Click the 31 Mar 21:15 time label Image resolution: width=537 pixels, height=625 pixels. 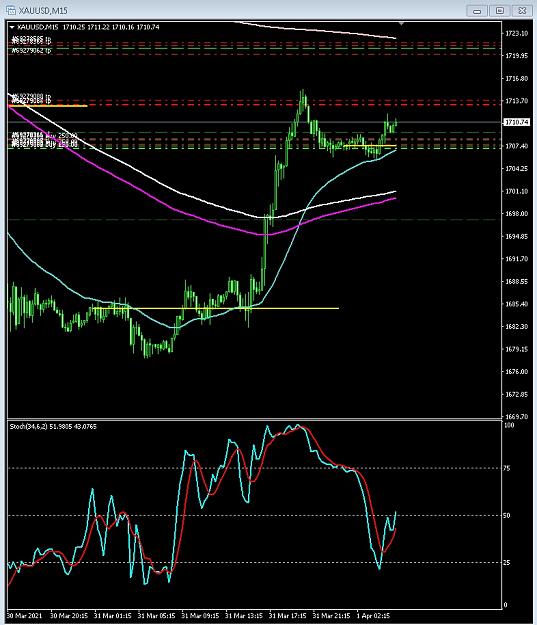point(332,616)
